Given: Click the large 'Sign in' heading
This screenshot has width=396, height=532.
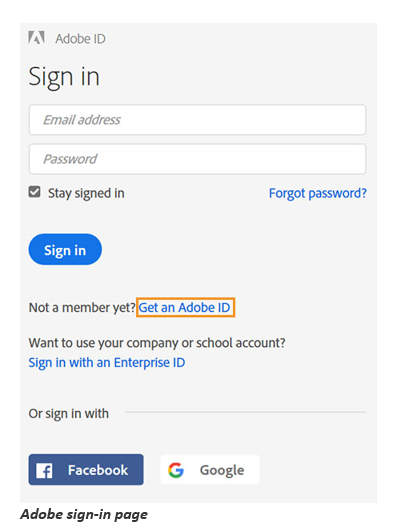Looking at the screenshot, I should [x=64, y=77].
